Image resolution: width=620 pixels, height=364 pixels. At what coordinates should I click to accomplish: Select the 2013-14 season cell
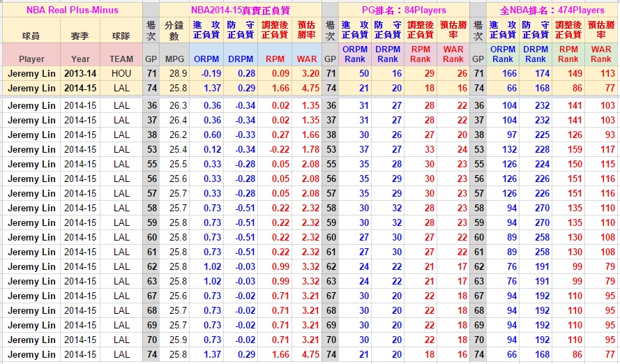80,73
